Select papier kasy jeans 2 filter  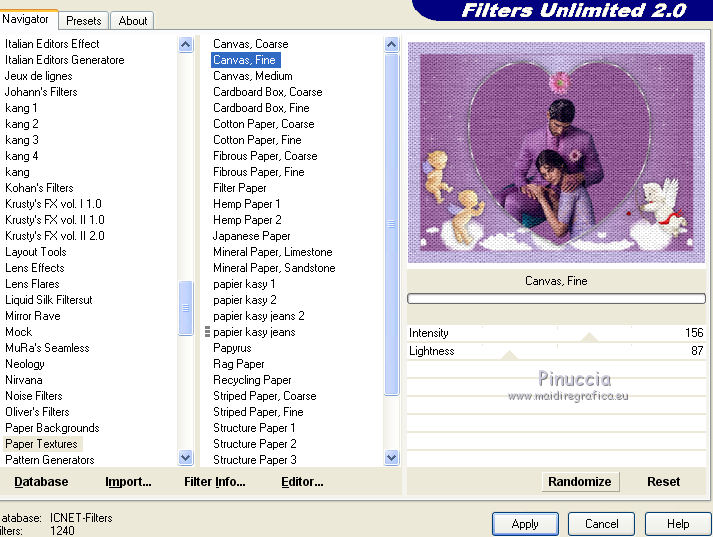tap(259, 316)
